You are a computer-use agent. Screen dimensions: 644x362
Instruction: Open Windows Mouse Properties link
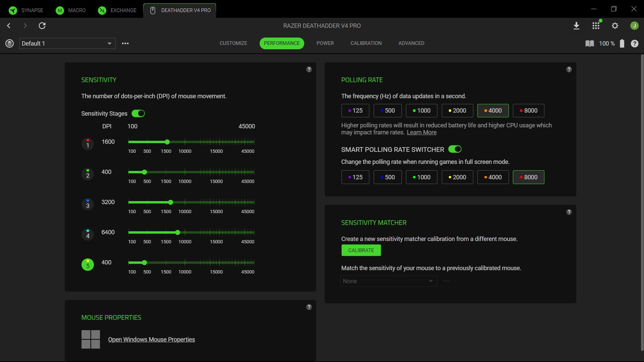[151, 340]
